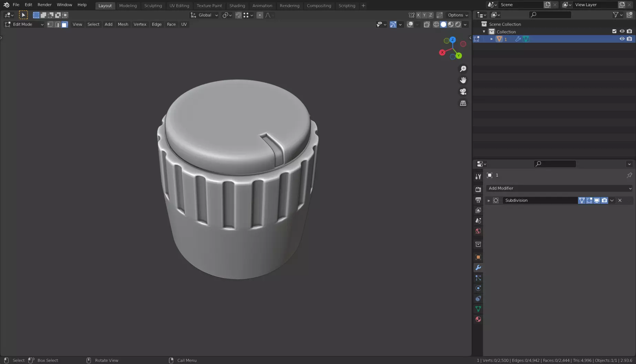Click the zoom magnifier viewport icon

point(463,69)
